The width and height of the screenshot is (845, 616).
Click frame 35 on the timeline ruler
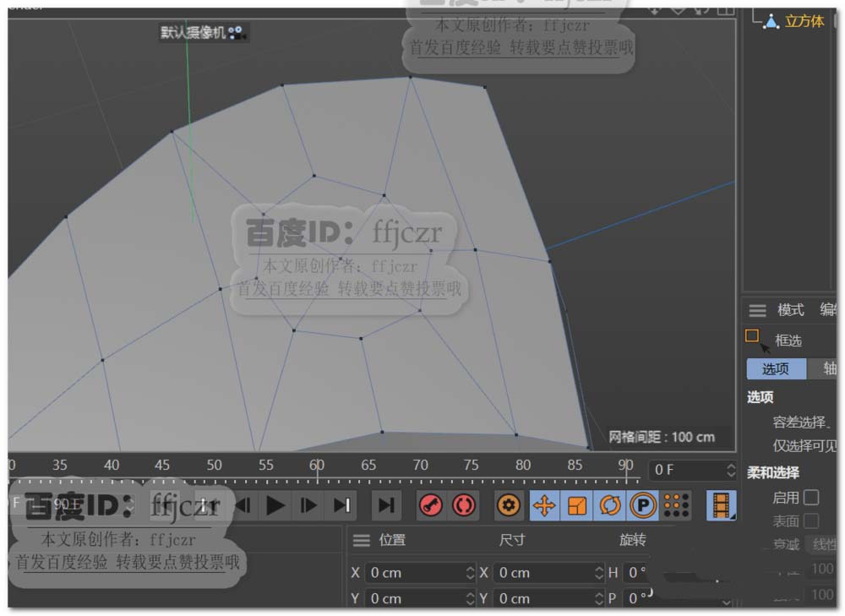coord(59,465)
